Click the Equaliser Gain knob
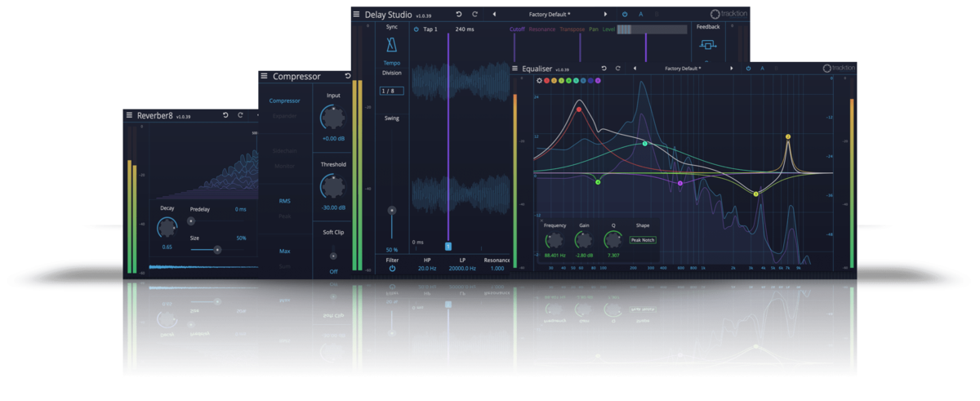 583,240
